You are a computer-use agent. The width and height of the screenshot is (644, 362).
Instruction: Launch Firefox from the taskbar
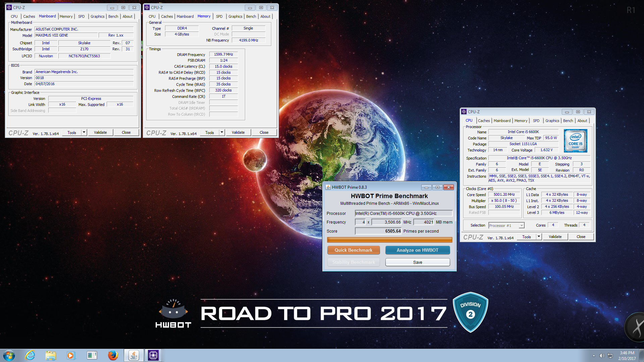(x=113, y=355)
